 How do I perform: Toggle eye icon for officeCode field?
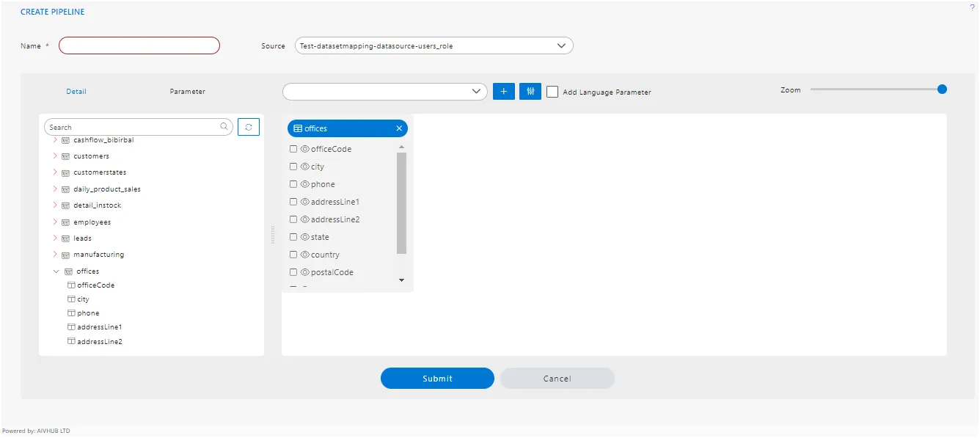tap(305, 149)
